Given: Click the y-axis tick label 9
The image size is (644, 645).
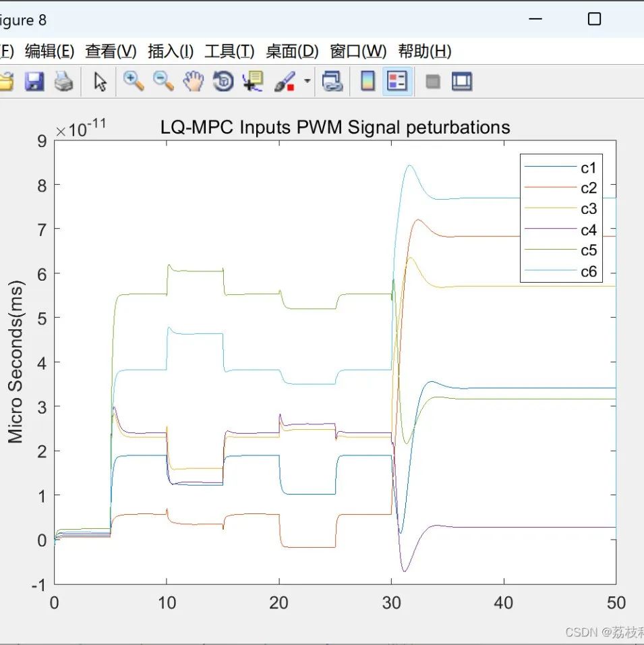Looking at the screenshot, I should pyautogui.click(x=42, y=141).
